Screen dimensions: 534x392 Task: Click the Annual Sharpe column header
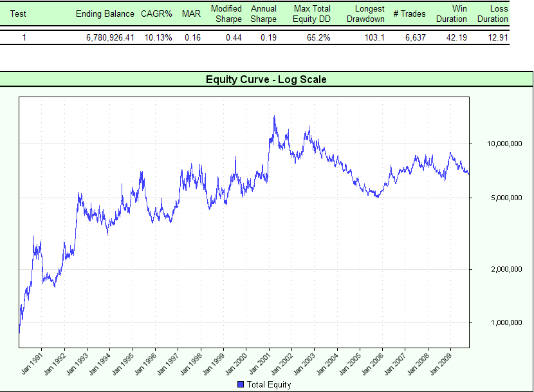click(264, 14)
